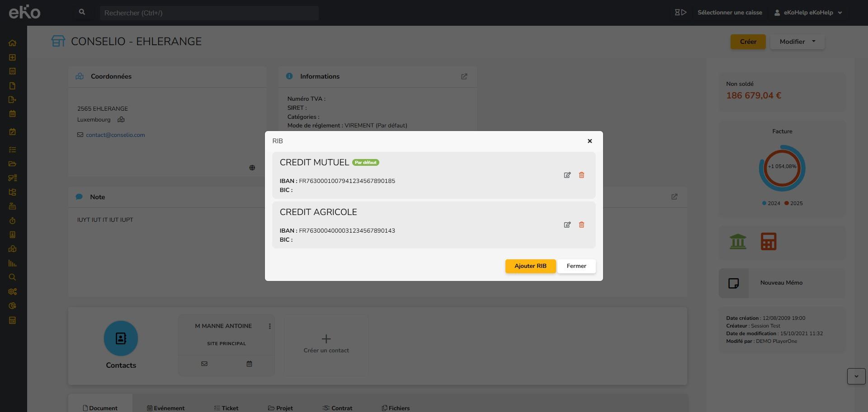The image size is (868, 412).
Task: Delete the CREDIT AGRICOLE RIB entry
Action: click(x=581, y=225)
